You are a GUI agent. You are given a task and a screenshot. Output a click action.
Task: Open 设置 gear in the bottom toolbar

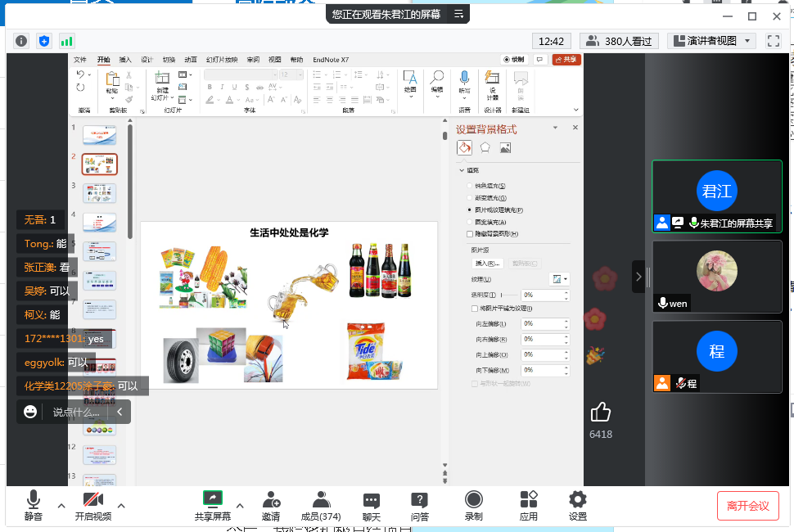click(578, 500)
